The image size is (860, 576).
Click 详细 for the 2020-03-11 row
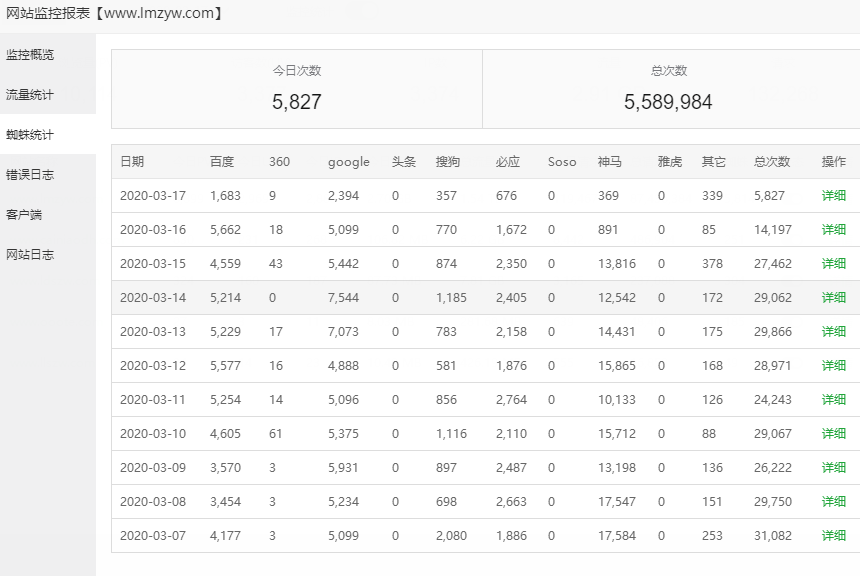(833, 400)
